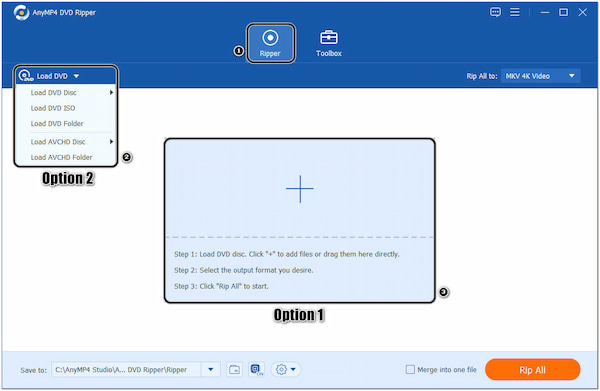Switch to the Toolbox tab
Screen dimensions: 600x391
[329, 43]
